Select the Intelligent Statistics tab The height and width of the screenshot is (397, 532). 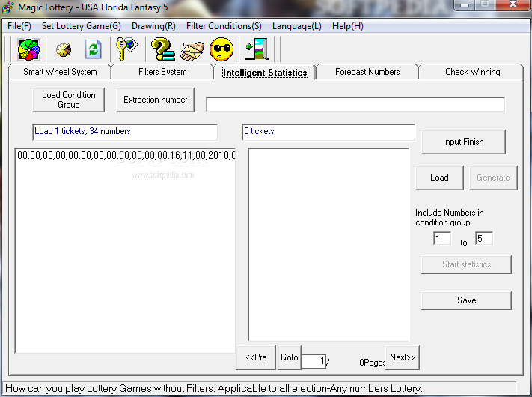tap(265, 73)
